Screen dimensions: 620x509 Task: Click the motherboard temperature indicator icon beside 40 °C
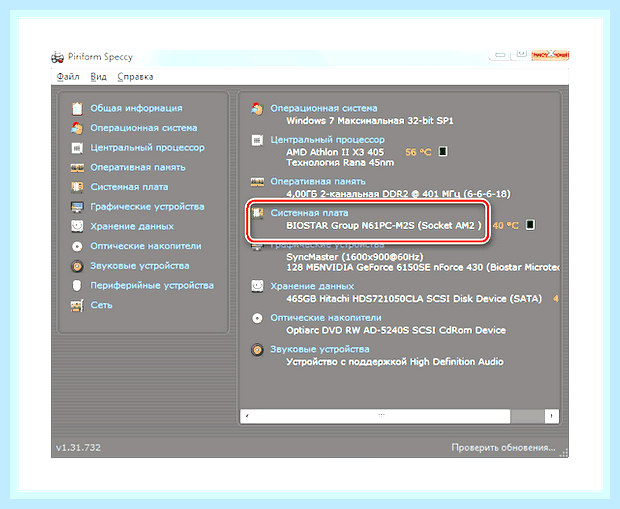tap(530, 225)
